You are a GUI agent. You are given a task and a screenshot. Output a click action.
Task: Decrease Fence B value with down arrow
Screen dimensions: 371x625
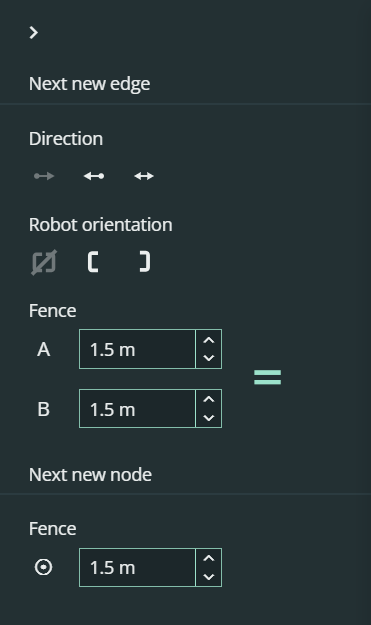[x=209, y=418]
